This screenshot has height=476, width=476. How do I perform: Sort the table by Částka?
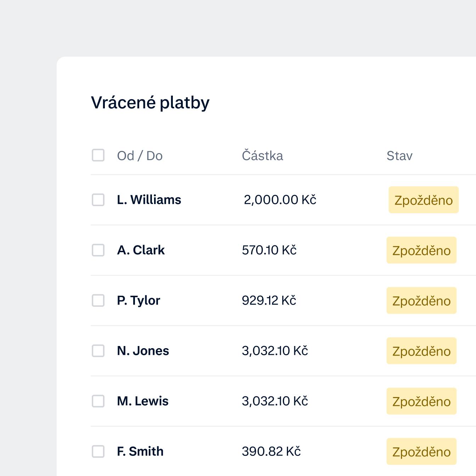click(262, 155)
